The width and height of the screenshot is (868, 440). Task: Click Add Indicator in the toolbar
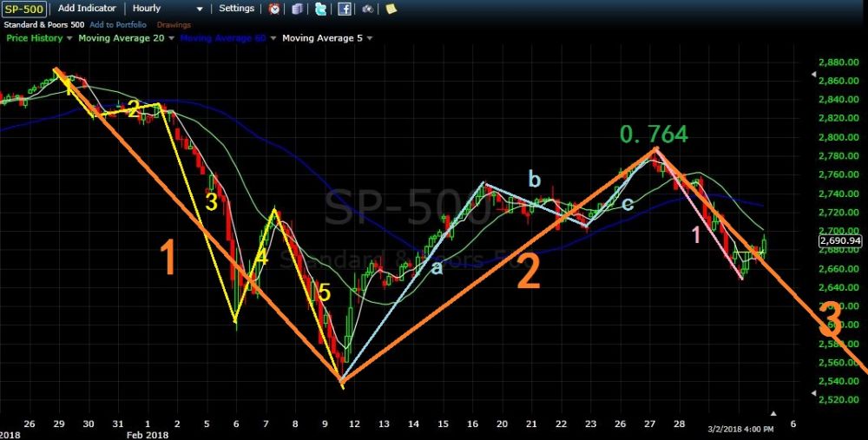87,9
